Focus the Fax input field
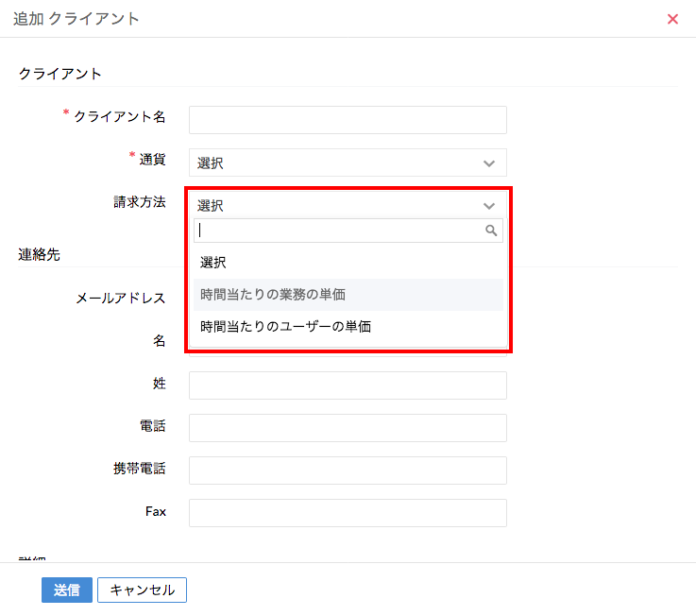This screenshot has height=616, width=696. point(348,513)
